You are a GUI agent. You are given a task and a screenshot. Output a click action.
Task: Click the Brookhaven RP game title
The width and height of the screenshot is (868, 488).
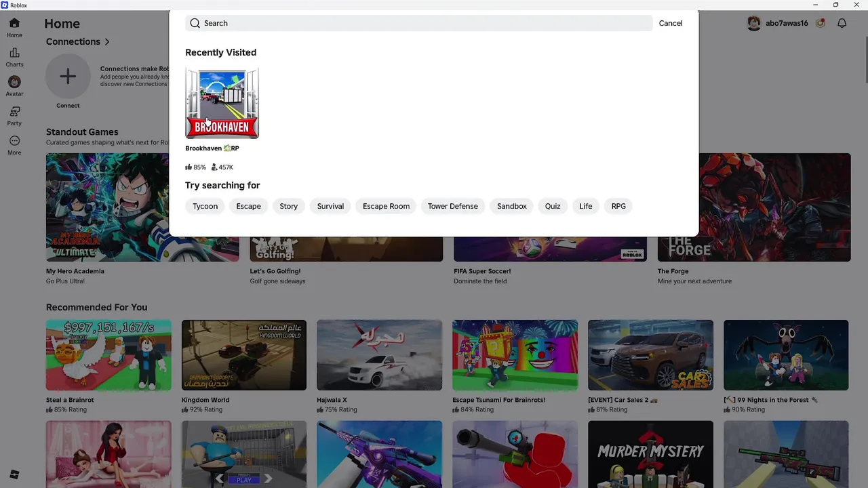[x=212, y=148]
